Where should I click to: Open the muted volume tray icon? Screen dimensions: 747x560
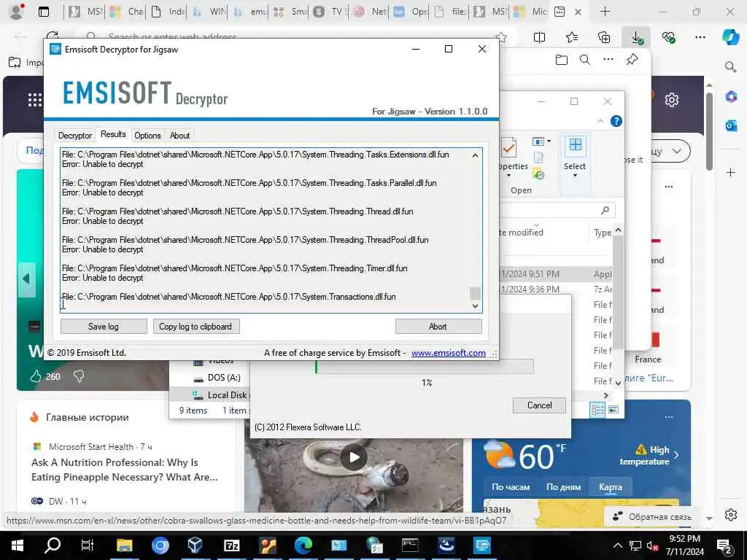652,545
